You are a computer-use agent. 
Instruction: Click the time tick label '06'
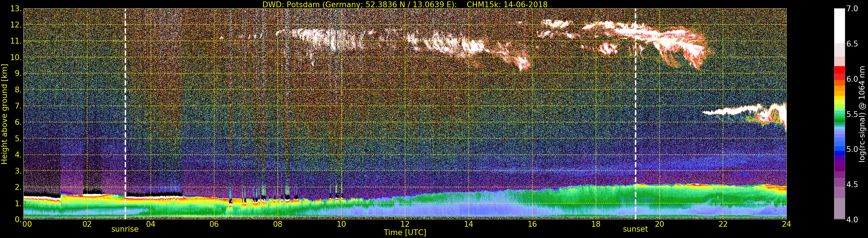point(214,224)
